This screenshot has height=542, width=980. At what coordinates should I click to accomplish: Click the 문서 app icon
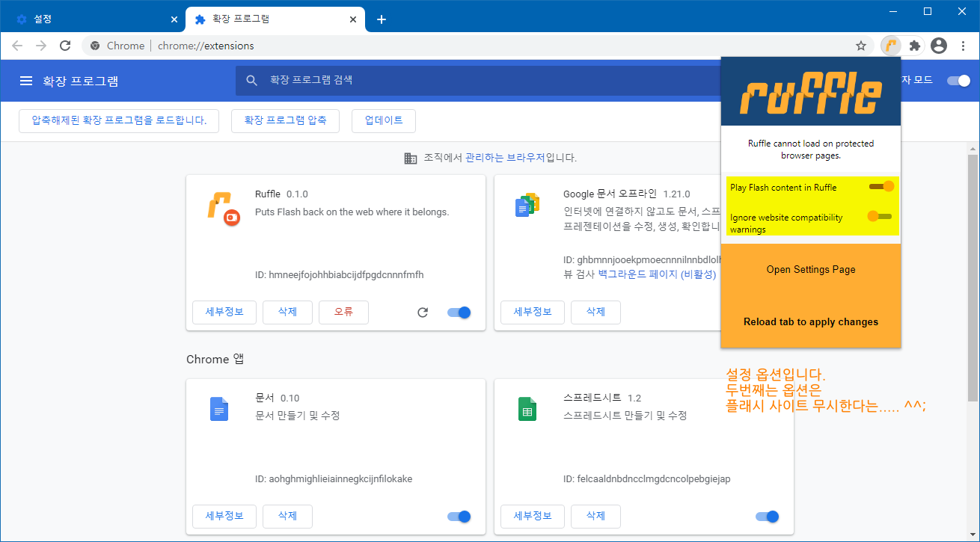point(219,409)
